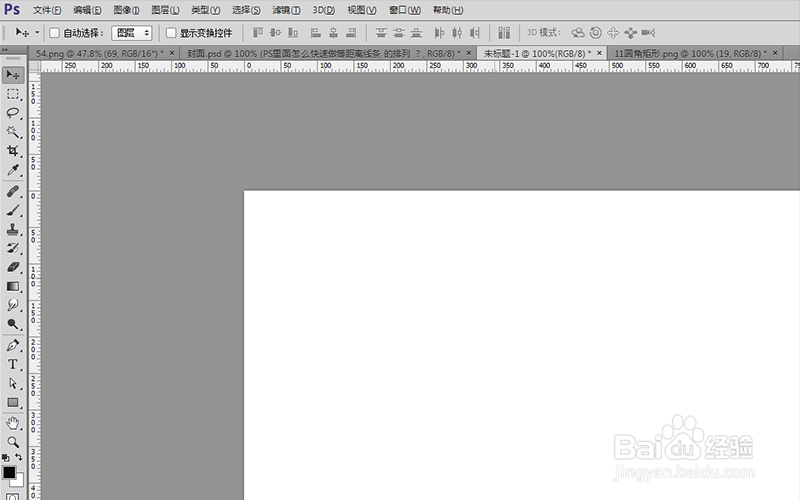Screen dimensions: 800x500
Task: Select the Rectangular Marquee tool
Action: coord(13,94)
